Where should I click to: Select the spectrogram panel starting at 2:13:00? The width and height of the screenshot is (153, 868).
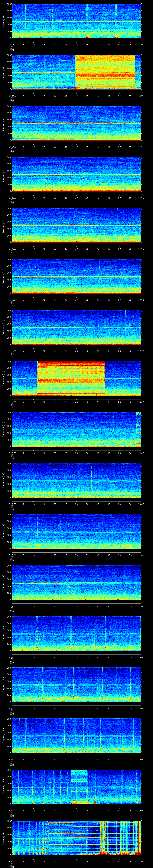pyautogui.click(x=77, y=174)
